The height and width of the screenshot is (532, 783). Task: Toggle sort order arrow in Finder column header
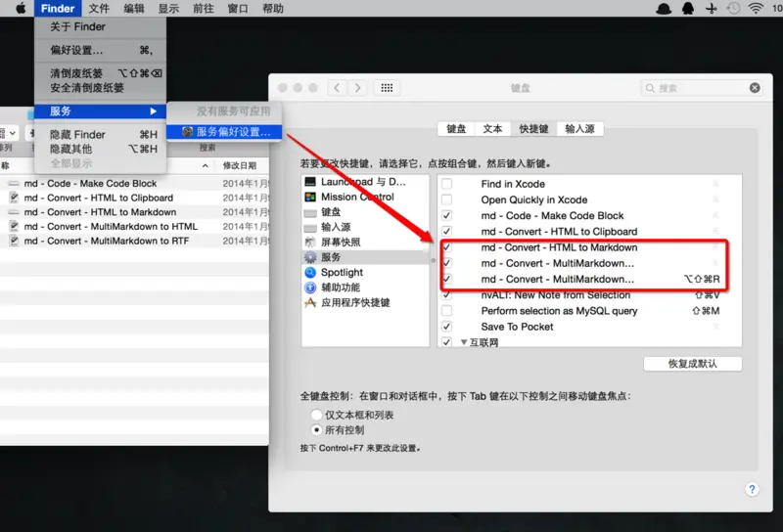[x=206, y=165]
